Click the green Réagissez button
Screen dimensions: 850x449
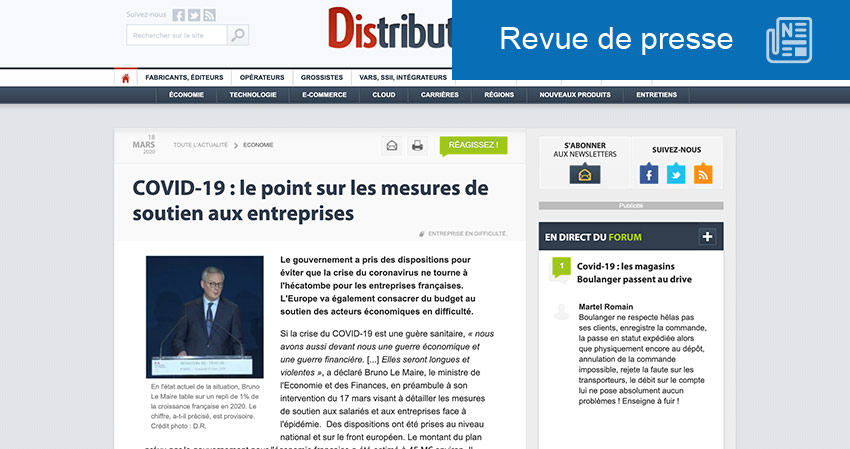[473, 145]
